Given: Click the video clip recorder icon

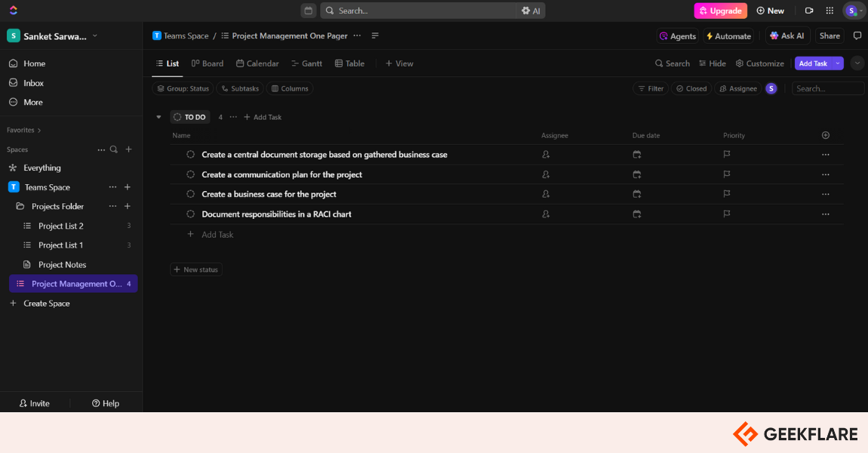Looking at the screenshot, I should [x=809, y=11].
